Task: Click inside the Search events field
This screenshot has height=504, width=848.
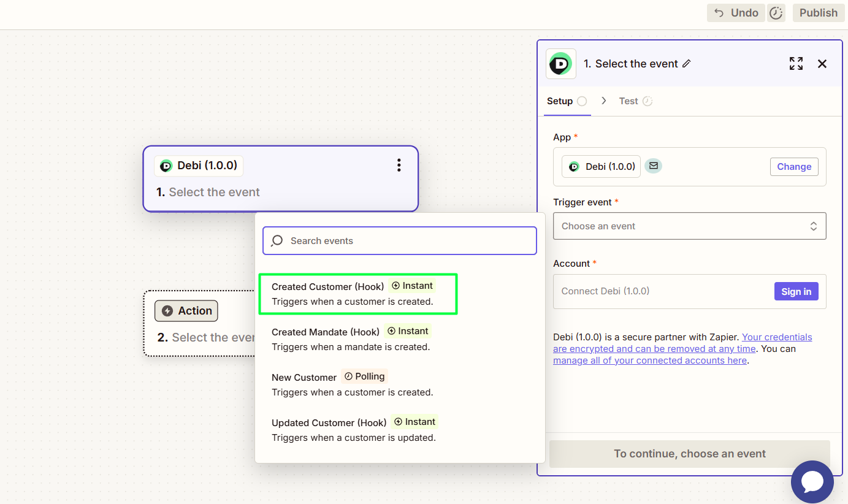Action: (400, 241)
